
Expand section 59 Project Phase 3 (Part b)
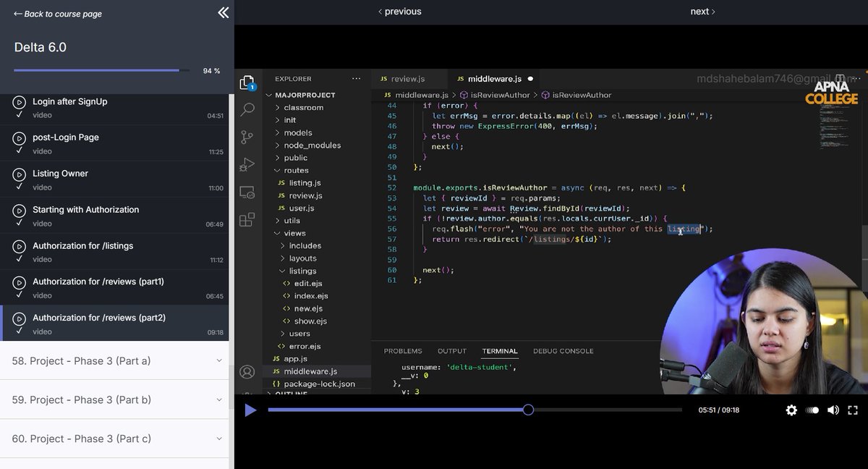(114, 400)
